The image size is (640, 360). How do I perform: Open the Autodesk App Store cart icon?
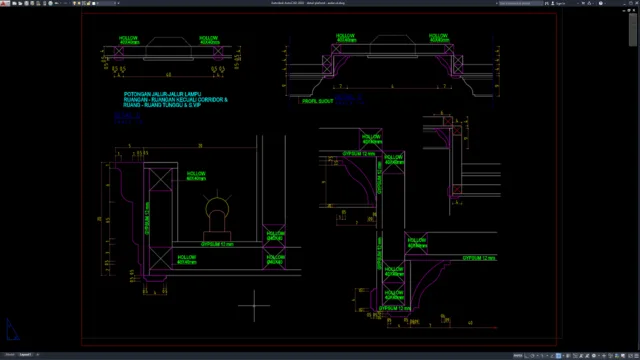coord(583,3)
